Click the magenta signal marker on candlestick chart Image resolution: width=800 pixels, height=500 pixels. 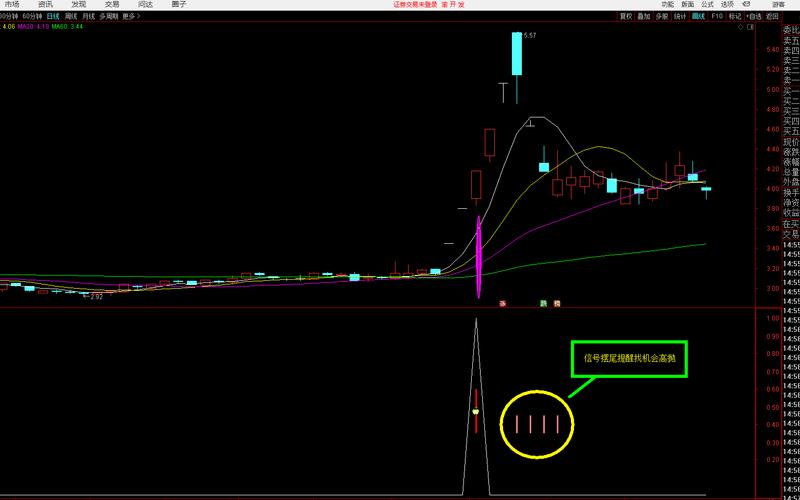[479, 256]
